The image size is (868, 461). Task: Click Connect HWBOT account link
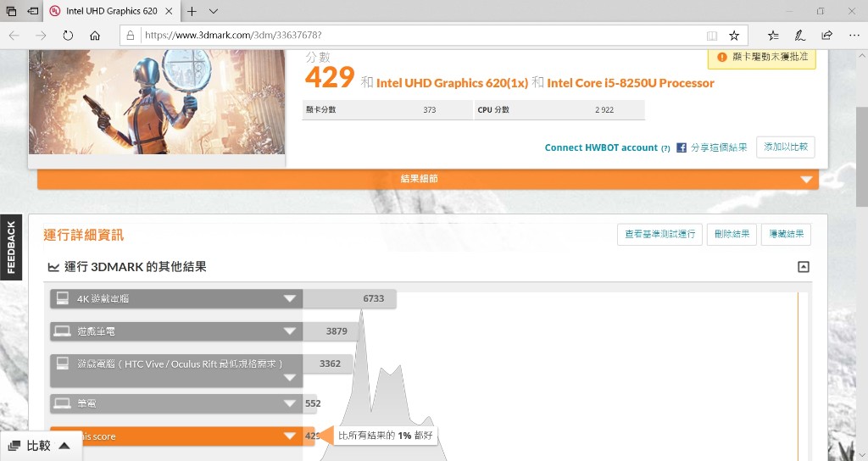(601, 147)
